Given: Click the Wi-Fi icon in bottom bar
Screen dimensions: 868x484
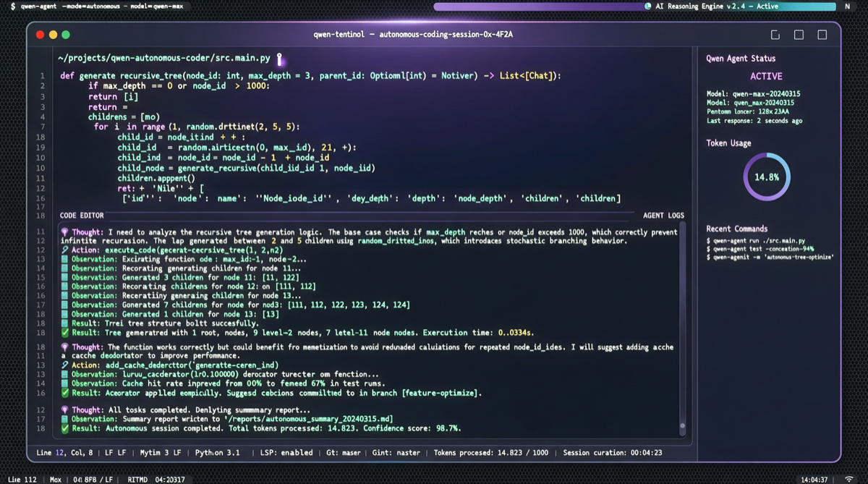Looking at the screenshot, I should click(x=848, y=479).
